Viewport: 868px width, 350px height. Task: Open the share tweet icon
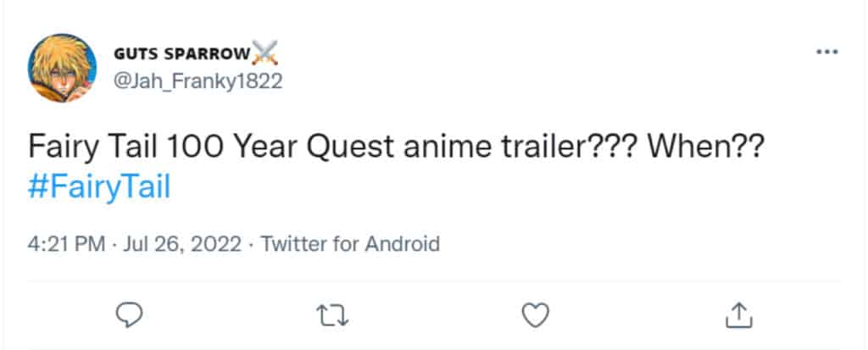pyautogui.click(x=739, y=315)
